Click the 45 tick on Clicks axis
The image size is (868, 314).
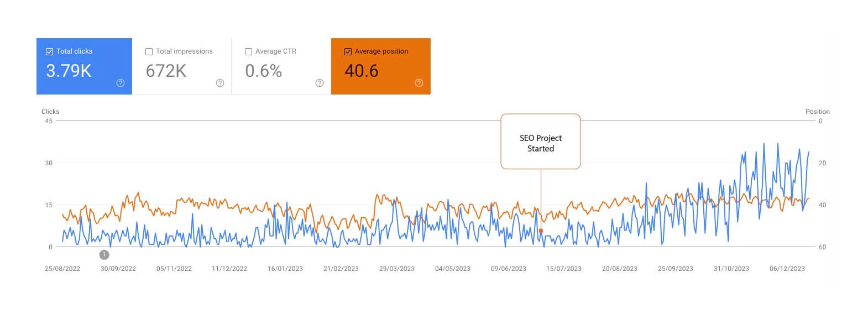49,121
